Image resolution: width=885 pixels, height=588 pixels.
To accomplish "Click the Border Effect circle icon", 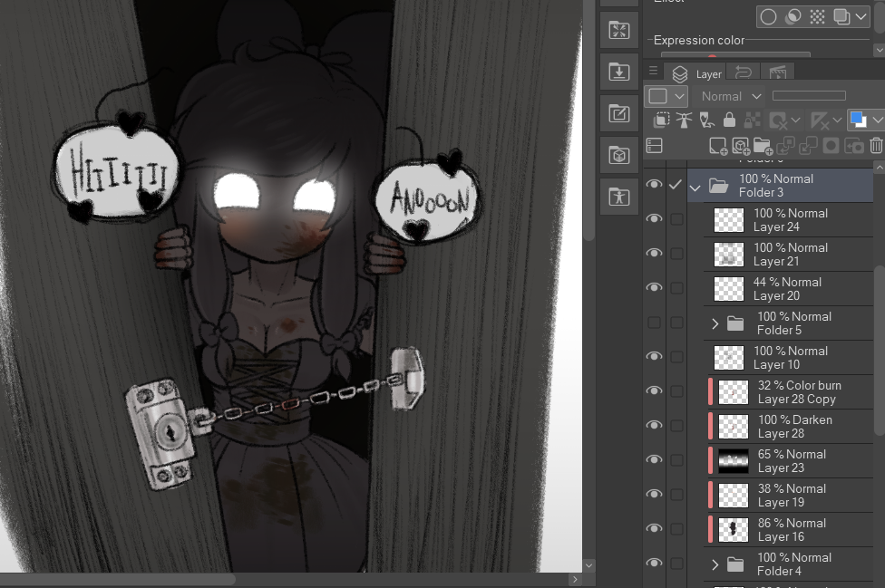I will pyautogui.click(x=768, y=17).
